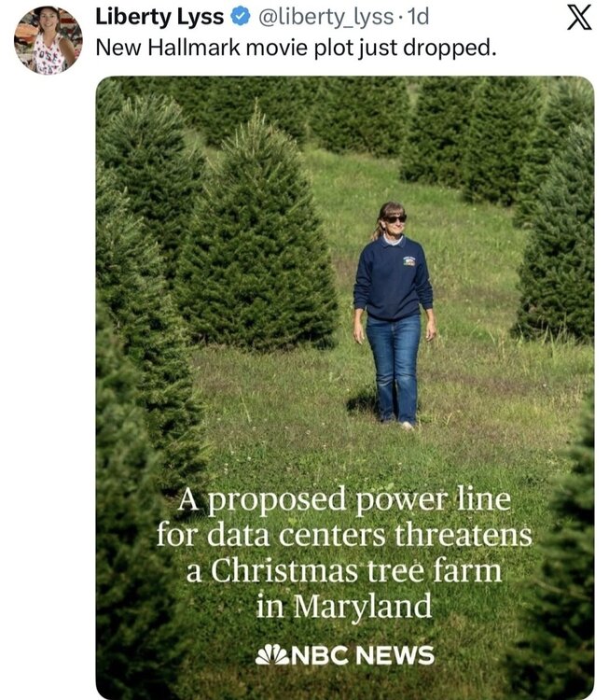Click 'a Christmas tree farm' headline line

tap(344, 571)
